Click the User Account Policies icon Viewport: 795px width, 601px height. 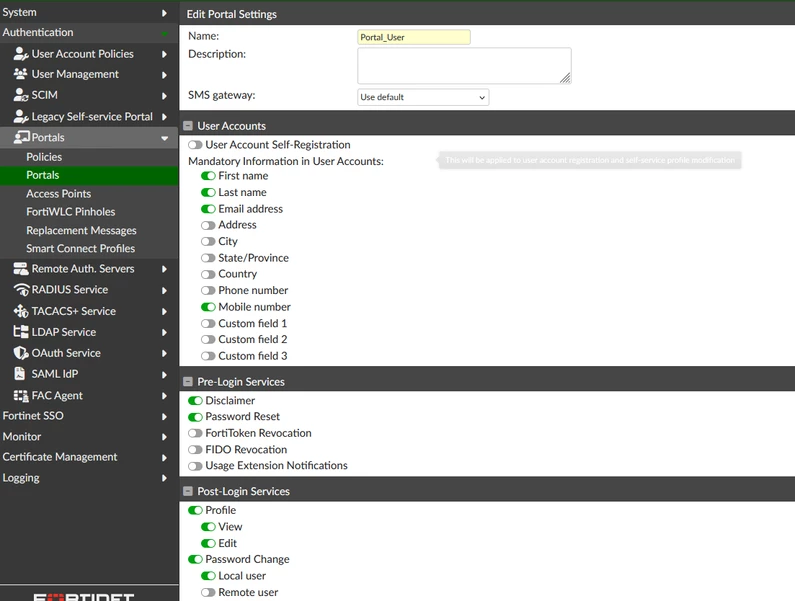[21, 54]
